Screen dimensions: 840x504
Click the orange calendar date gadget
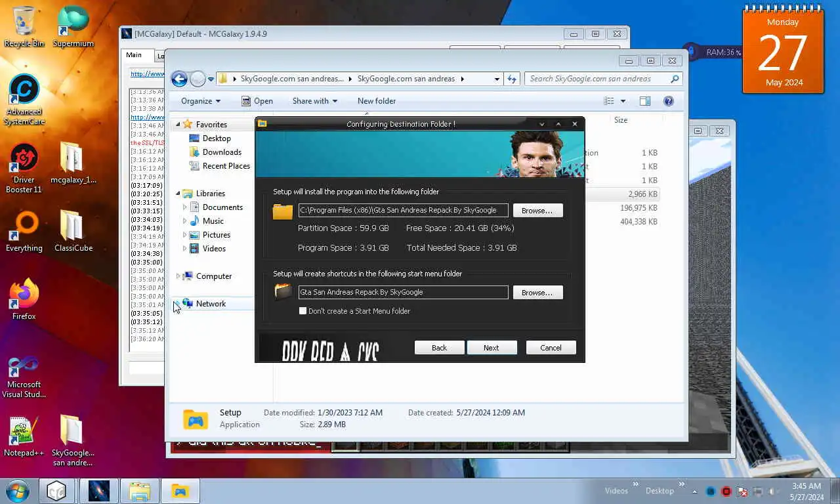click(783, 51)
